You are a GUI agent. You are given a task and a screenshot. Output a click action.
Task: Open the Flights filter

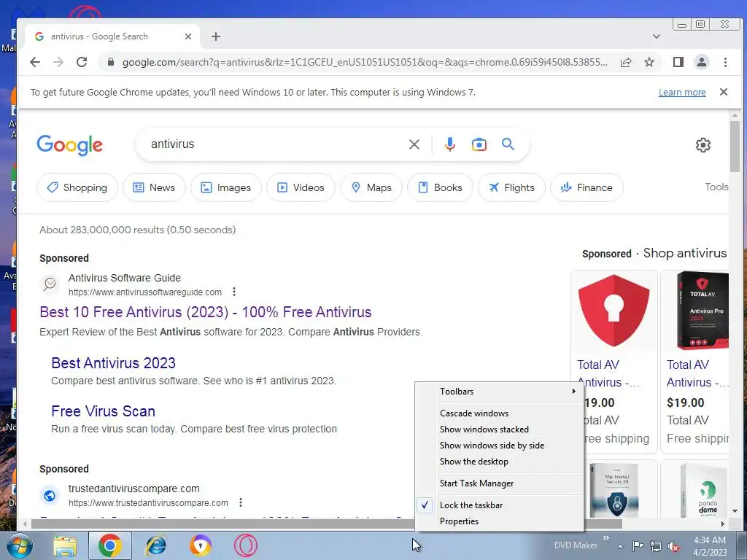[511, 187]
